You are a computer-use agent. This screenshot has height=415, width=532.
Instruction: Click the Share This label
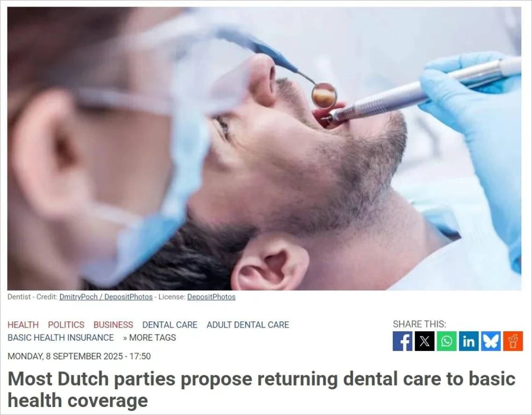[x=419, y=324]
